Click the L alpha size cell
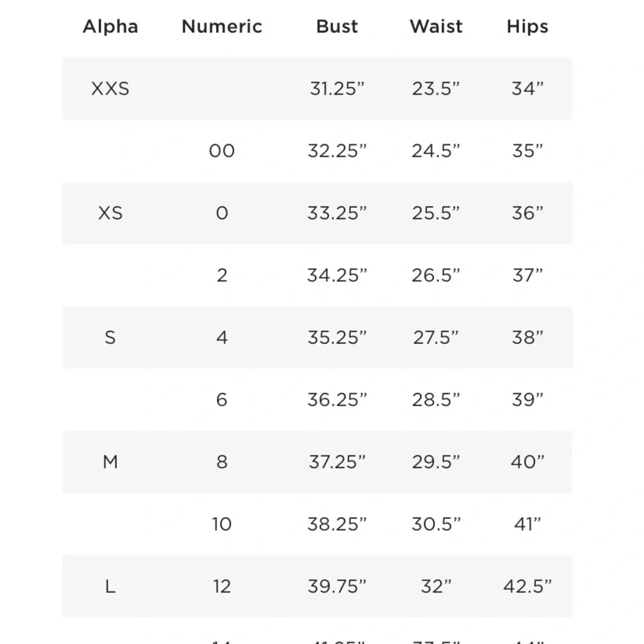 [x=110, y=587]
